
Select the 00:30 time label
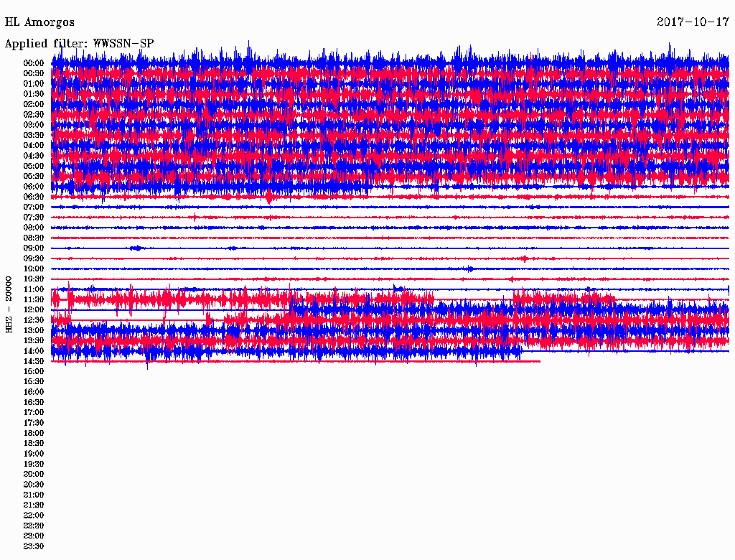click(x=34, y=73)
